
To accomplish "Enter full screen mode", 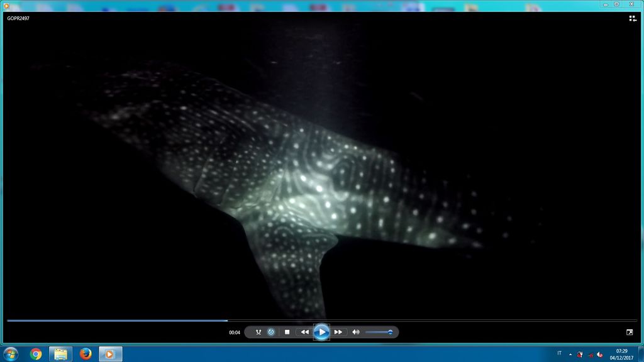I will pos(630,332).
